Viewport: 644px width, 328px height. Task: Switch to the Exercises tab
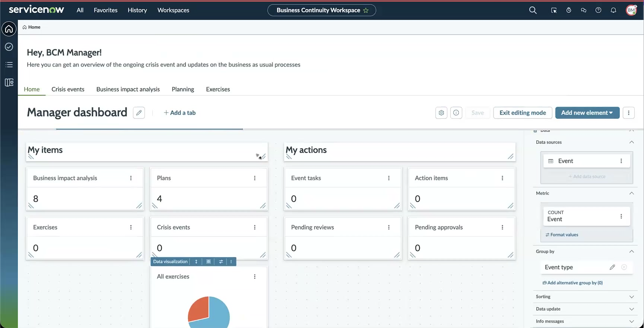tap(218, 89)
